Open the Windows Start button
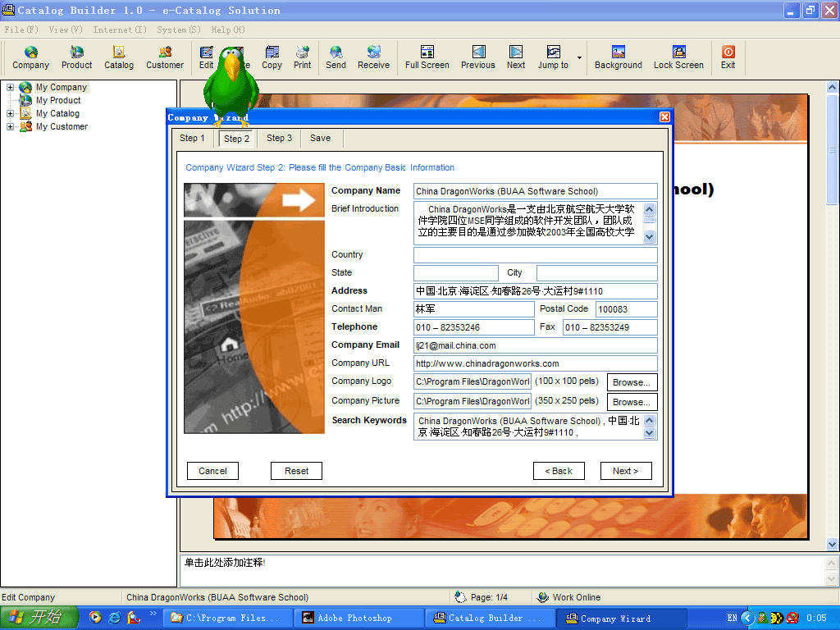The image size is (840, 630). pos(39,618)
